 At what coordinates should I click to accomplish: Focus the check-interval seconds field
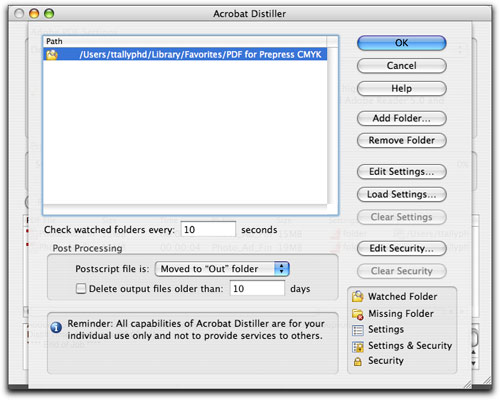[208, 229]
